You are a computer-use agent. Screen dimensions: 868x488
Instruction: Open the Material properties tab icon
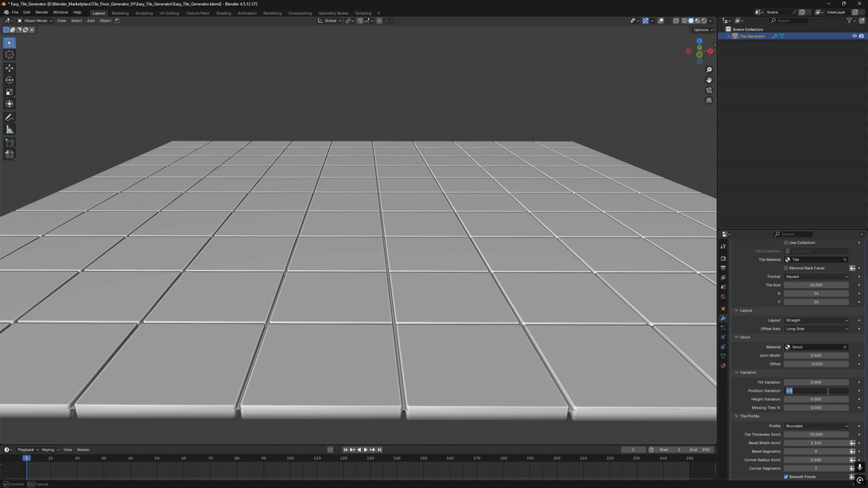pos(723,365)
